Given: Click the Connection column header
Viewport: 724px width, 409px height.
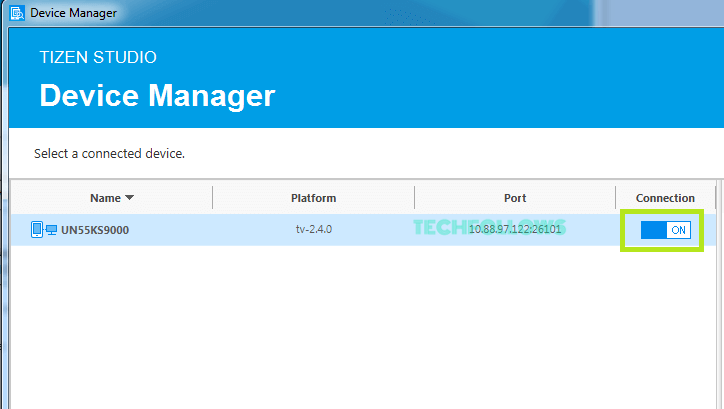Looking at the screenshot, I should point(665,198).
